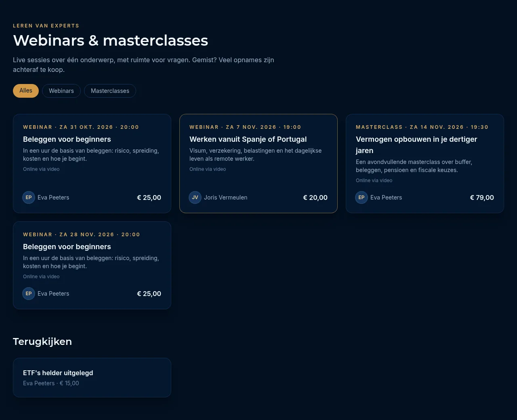Click the Terugkijken section heading
This screenshot has height=420, width=517.
42,342
